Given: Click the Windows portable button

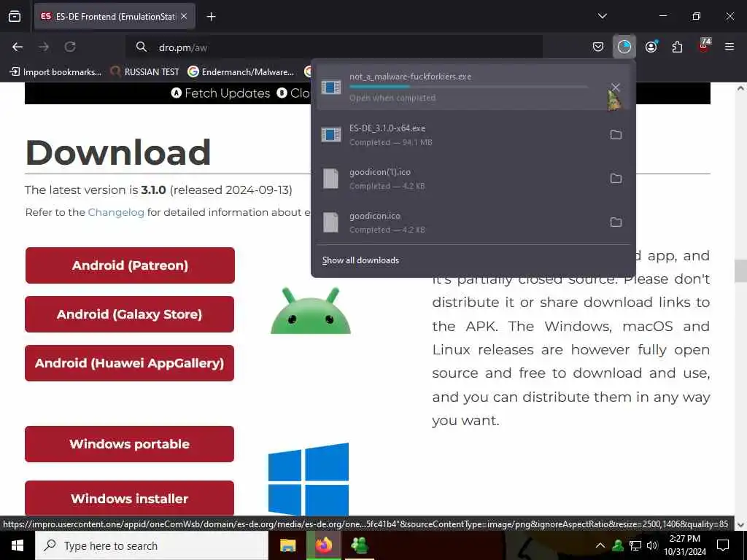Looking at the screenshot, I should [x=130, y=444].
